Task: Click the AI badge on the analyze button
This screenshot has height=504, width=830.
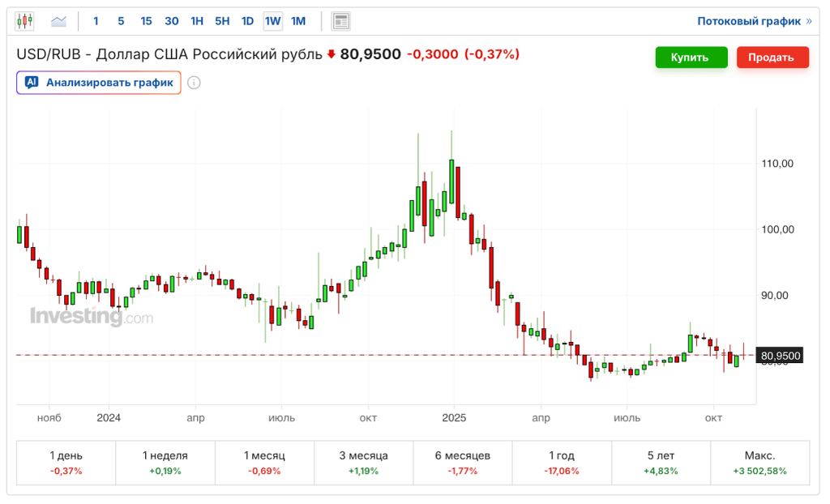Action: point(32,82)
